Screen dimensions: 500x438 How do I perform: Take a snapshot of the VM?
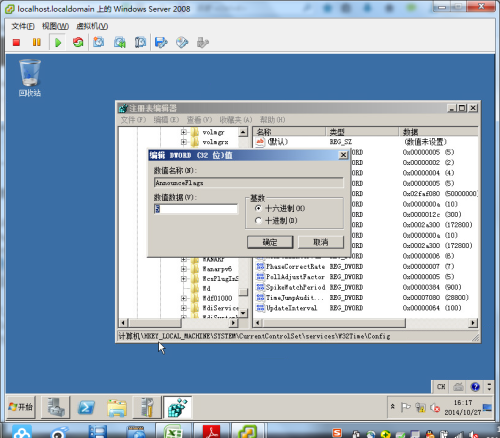(x=98, y=42)
